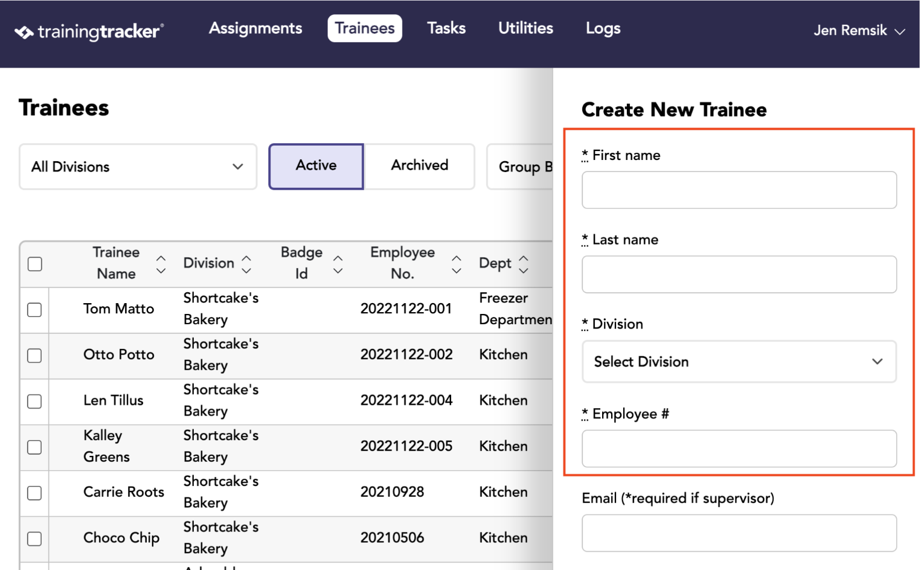Viewport: 924px width, 570px height.
Task: Select the Len Tillus row checkbox
Action: (x=34, y=402)
